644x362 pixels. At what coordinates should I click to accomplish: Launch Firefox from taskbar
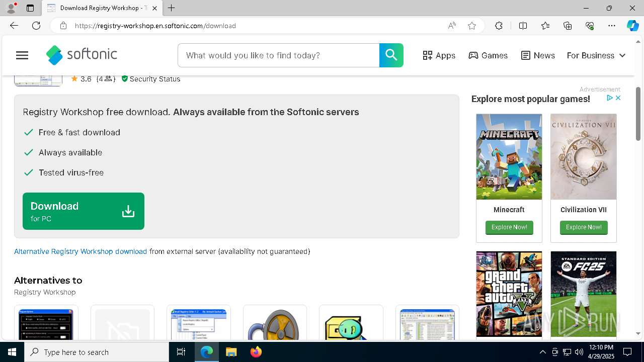point(256,352)
